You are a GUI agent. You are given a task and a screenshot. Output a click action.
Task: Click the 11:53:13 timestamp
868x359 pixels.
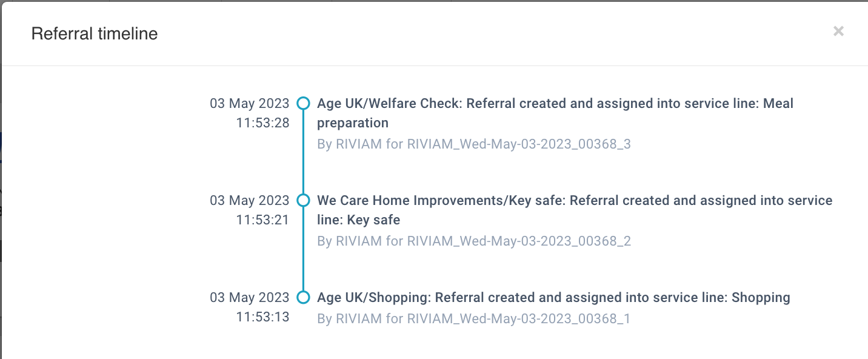tap(262, 317)
